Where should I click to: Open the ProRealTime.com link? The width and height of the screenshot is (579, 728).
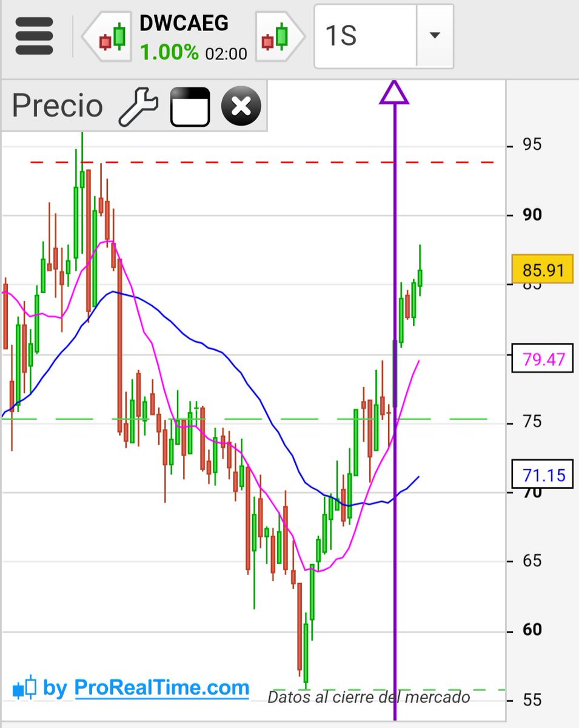162,688
